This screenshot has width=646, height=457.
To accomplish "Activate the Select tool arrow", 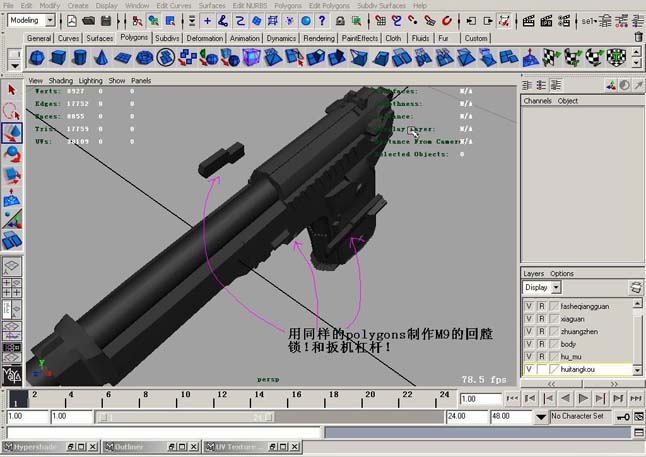I will pyautogui.click(x=12, y=89).
